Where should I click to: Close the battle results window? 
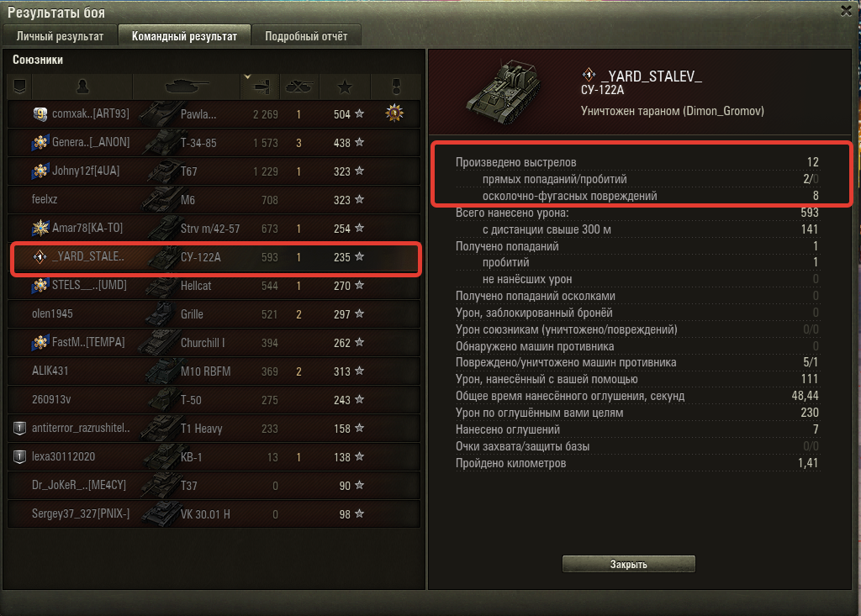[846, 10]
